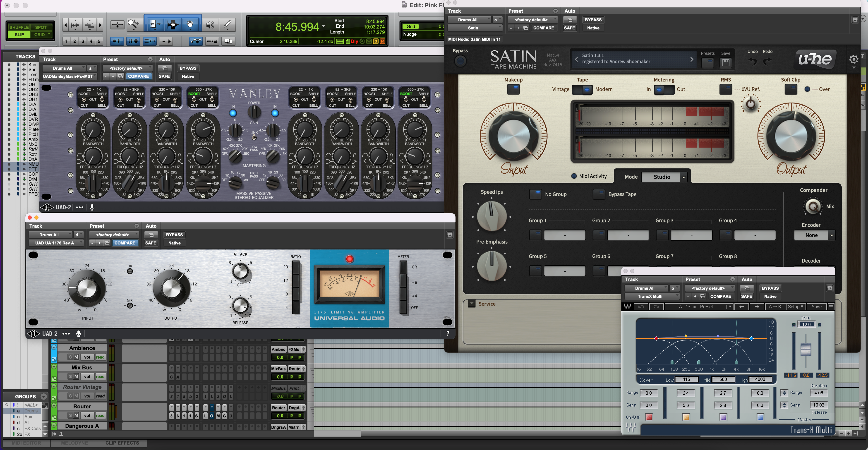Toggle Satin Makeup switch

513,89
